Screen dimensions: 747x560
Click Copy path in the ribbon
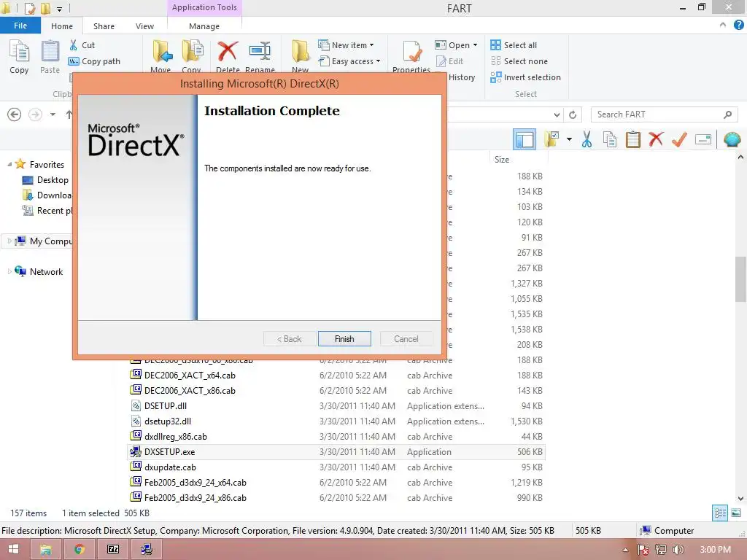[x=94, y=61]
